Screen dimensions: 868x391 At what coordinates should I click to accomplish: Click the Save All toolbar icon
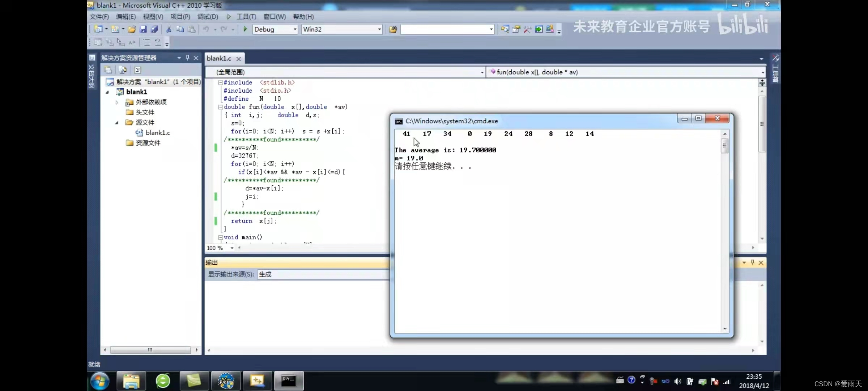(x=154, y=29)
